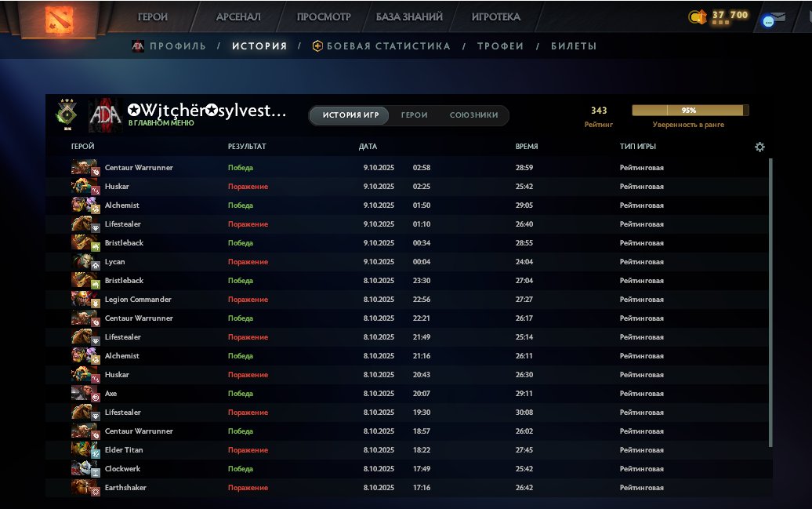Open the Трофеи tab
Image resolution: width=812 pixels, height=509 pixels.
[x=500, y=46]
